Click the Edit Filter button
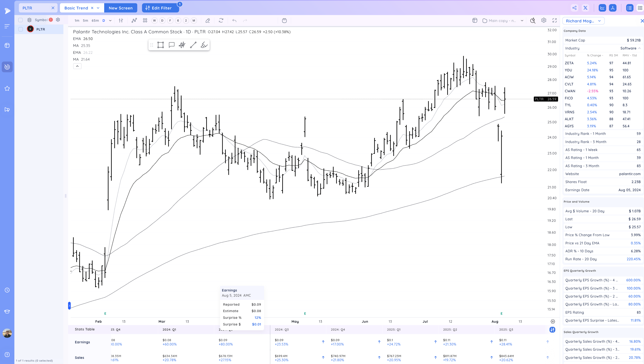Screen dimensions: 644x364 [x=160, y=8]
